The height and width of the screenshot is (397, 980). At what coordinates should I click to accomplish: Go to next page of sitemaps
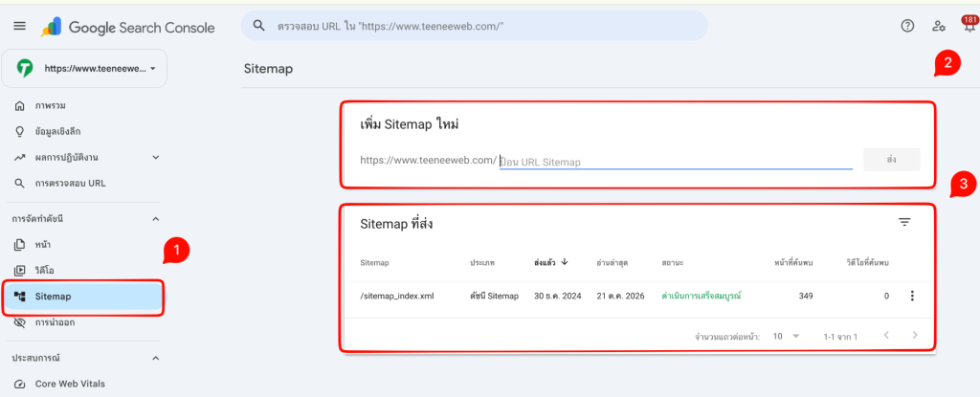915,336
